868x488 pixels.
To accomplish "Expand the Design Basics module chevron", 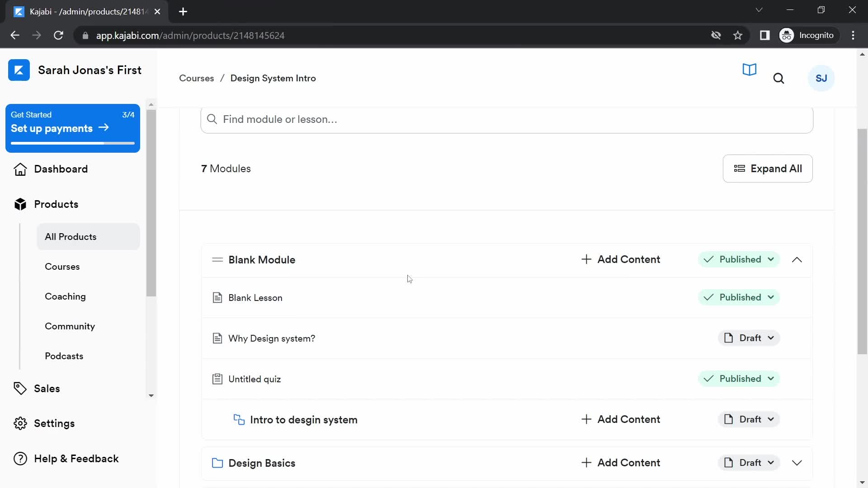I will (797, 463).
